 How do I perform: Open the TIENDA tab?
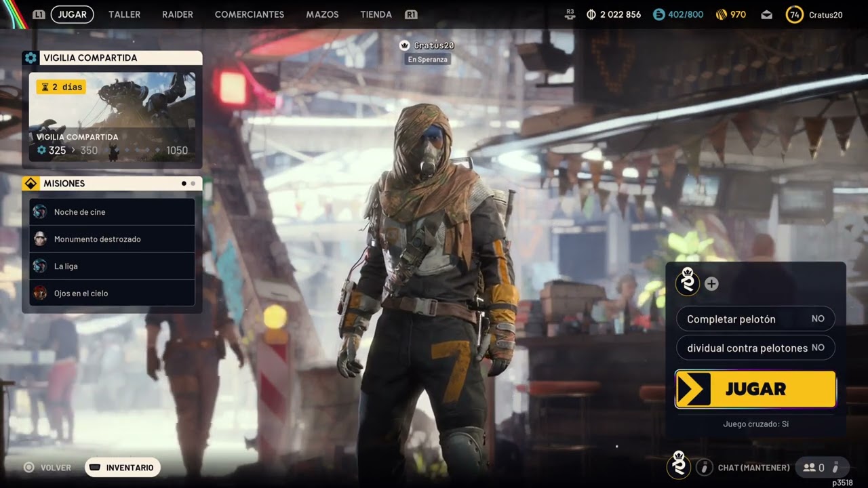[376, 14]
